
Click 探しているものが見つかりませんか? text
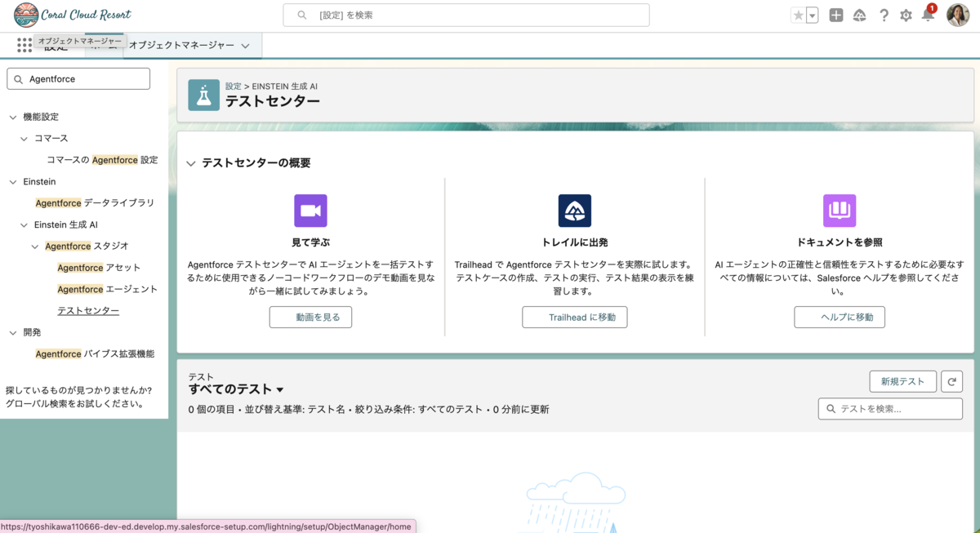[x=78, y=391]
